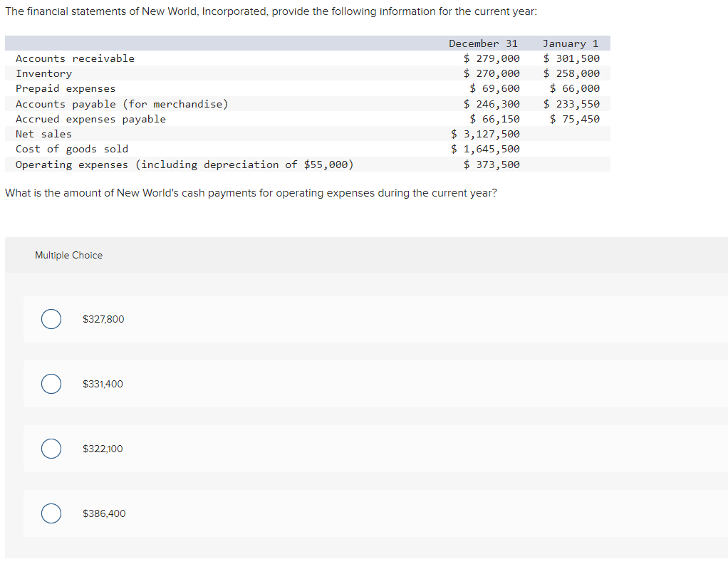Click the $331,400 answer text
The width and height of the screenshot is (728, 564).
[x=103, y=385]
